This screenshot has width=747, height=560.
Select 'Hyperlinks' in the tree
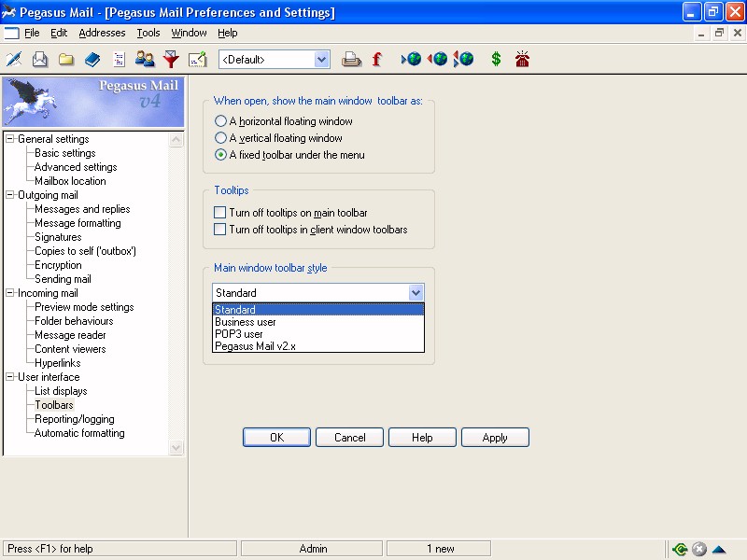[x=58, y=363]
